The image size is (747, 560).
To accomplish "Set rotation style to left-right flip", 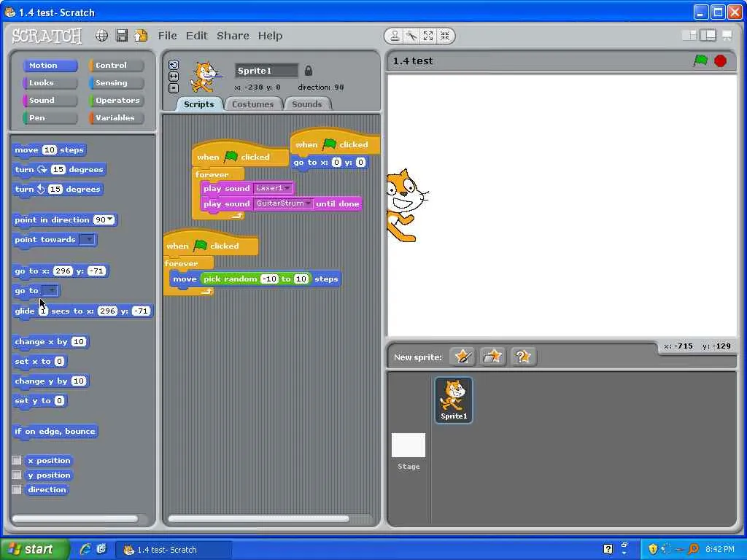I will (x=174, y=76).
